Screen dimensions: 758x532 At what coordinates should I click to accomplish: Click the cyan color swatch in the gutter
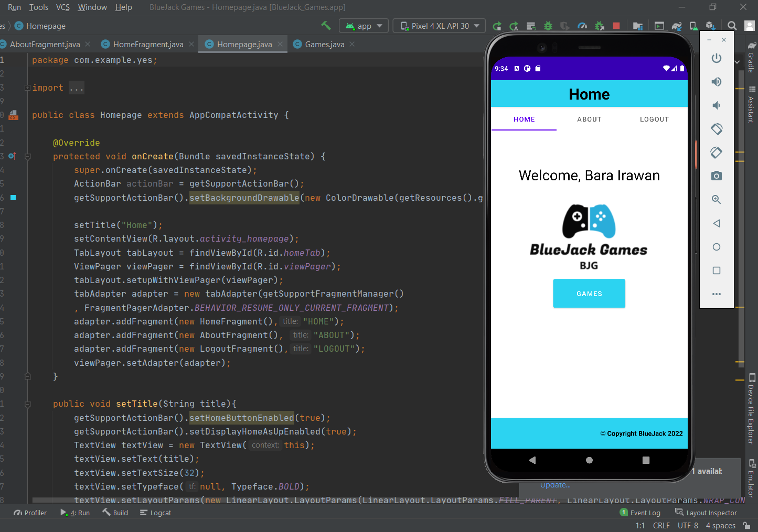pos(13,198)
